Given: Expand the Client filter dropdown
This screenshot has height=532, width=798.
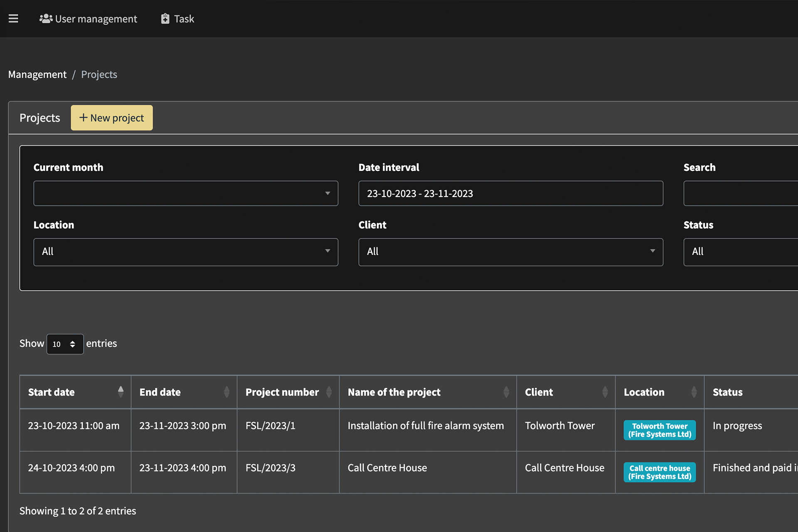Looking at the screenshot, I should pos(510,252).
